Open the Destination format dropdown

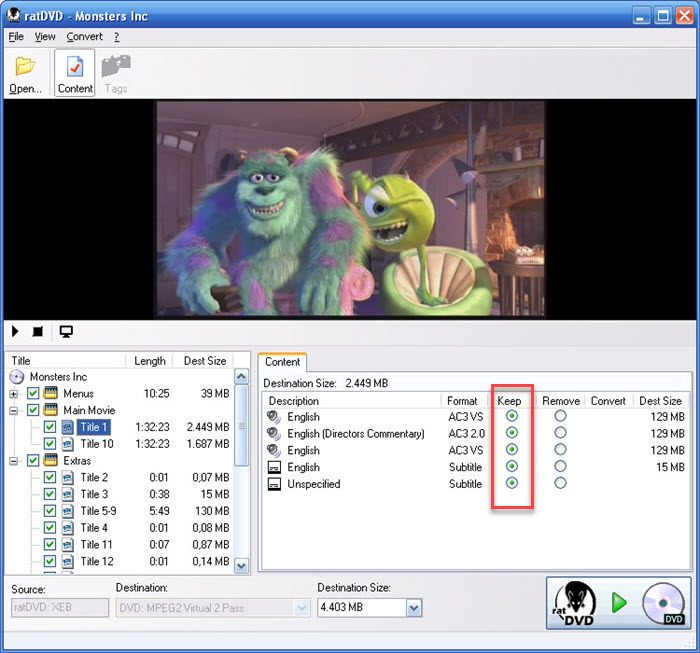click(x=302, y=608)
